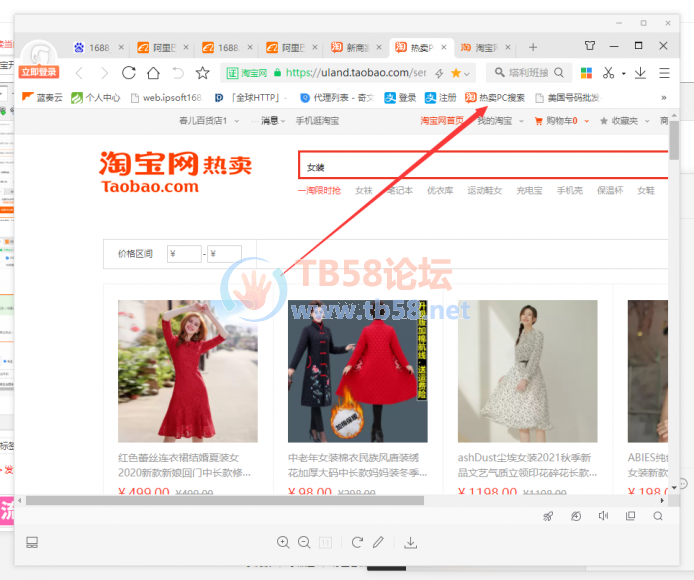The width and height of the screenshot is (694, 580).
Task: Open the 手机逛淘宝 link
Action: (x=317, y=121)
